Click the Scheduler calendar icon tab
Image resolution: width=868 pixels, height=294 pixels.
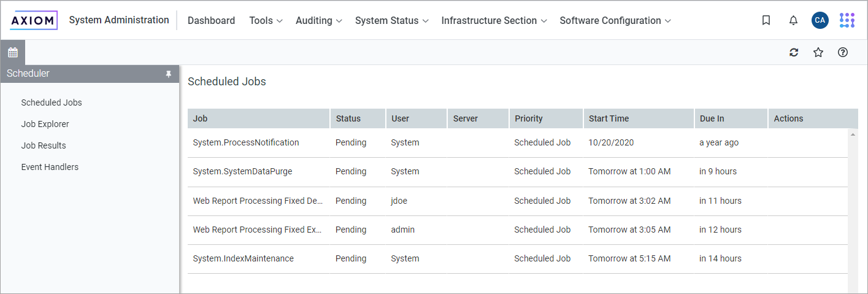pyautogui.click(x=12, y=53)
